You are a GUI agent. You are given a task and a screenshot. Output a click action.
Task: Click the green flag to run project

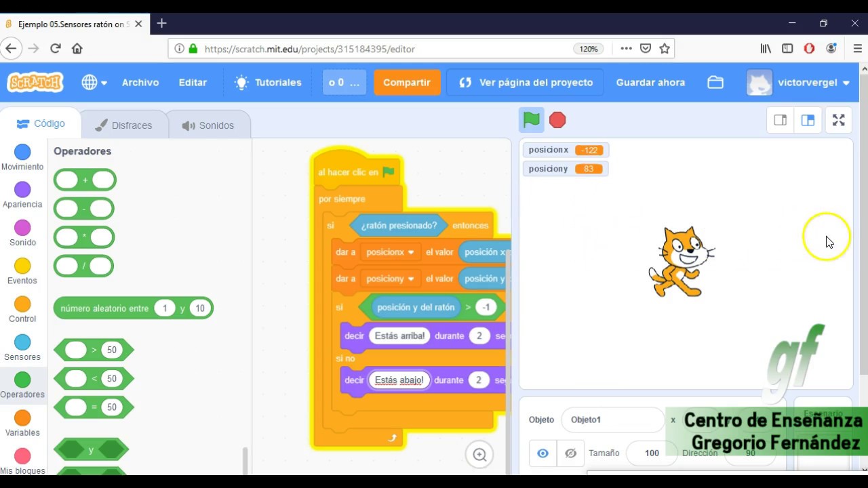pos(532,120)
